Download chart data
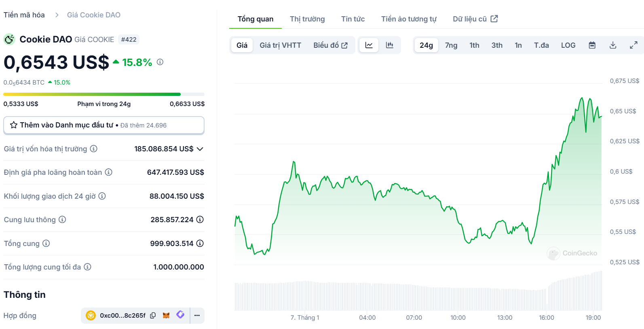Screen dimensions: 644x329 click(613, 45)
